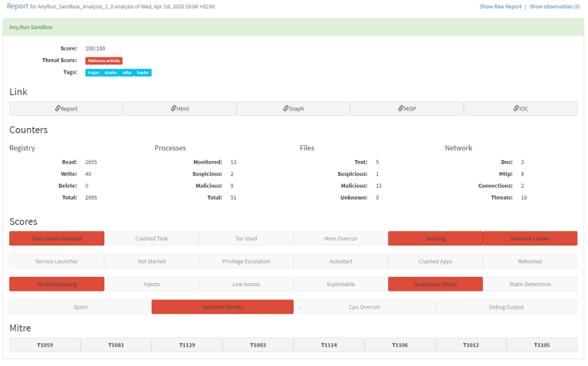The height and width of the screenshot is (366, 588).
Task: Click the Any.Run Sandbox header bar
Action: point(294,27)
